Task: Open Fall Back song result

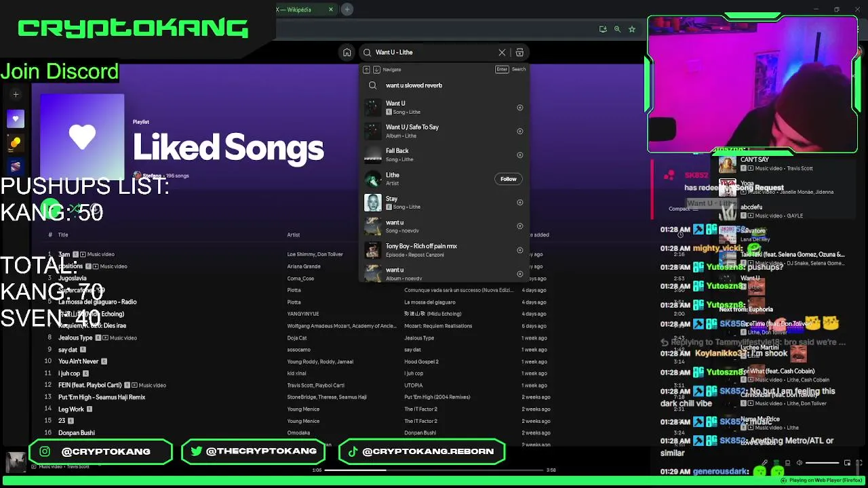Action: pos(444,155)
